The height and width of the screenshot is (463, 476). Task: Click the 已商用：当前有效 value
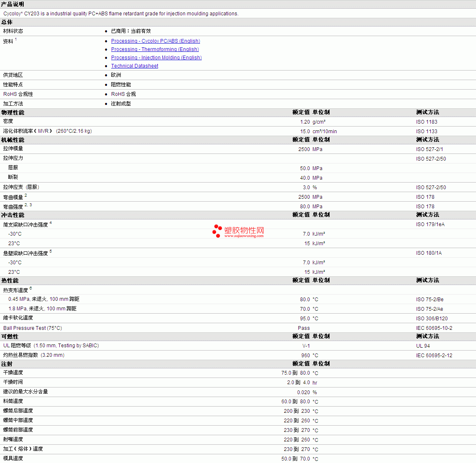point(131,31)
